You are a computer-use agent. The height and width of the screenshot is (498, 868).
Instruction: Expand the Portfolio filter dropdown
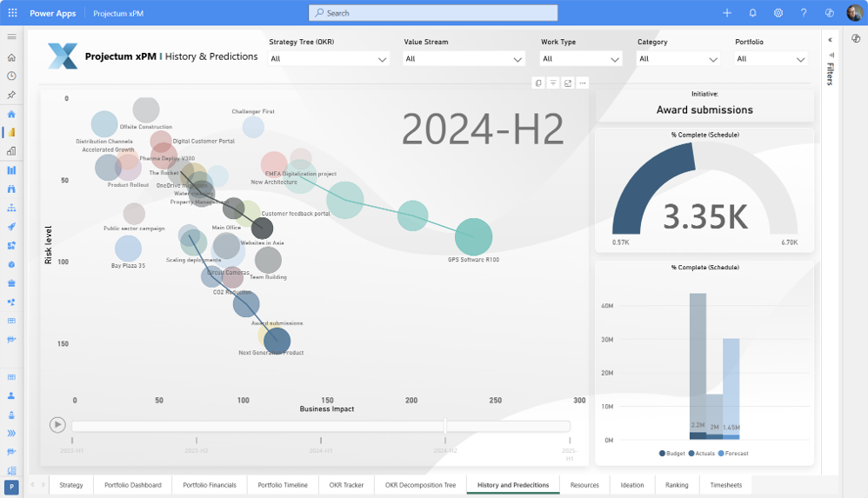coord(771,59)
